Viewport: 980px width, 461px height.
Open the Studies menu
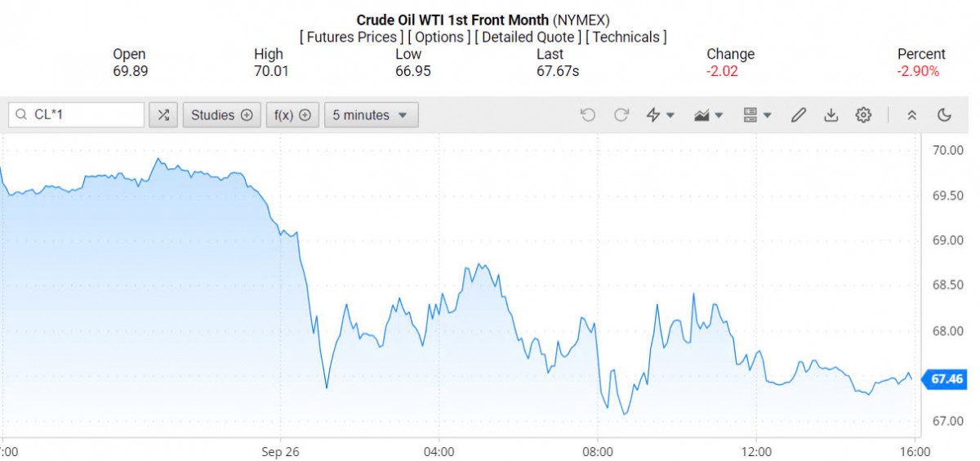tap(221, 115)
